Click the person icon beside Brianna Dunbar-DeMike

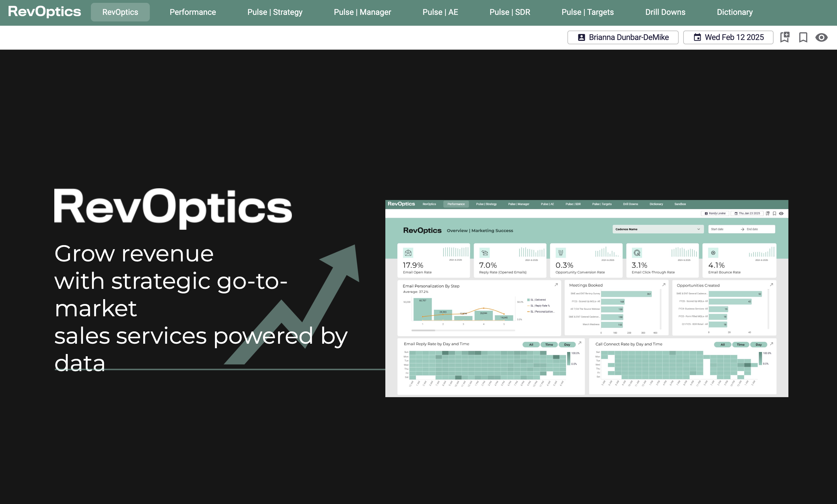(x=581, y=37)
